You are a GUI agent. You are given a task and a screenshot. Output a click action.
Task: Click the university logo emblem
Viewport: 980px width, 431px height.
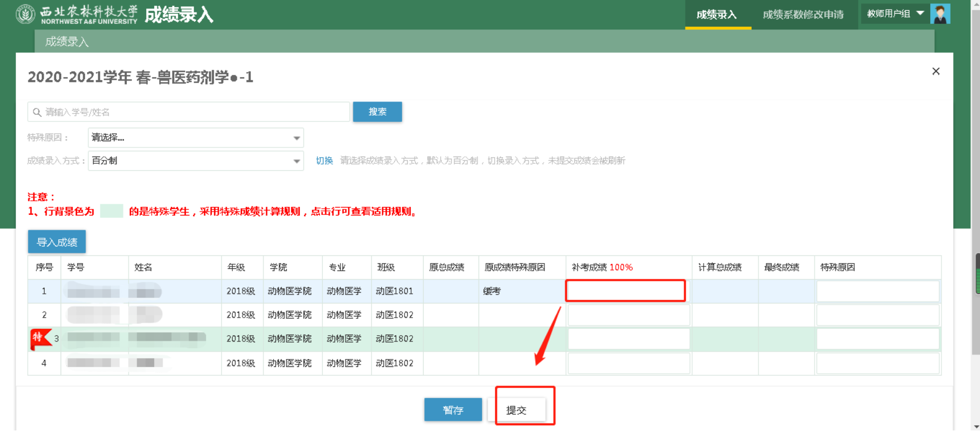[25, 14]
